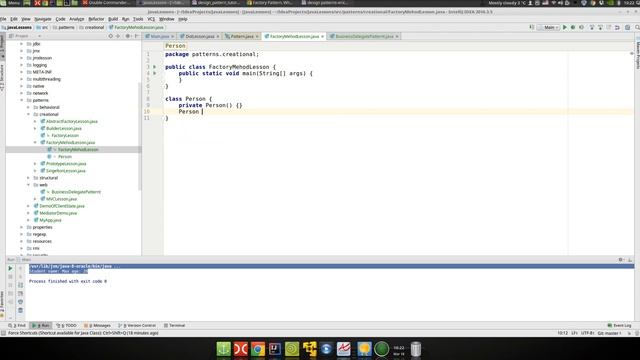Select BuilderLesson.java in project tree
640x360 pixels.
click(64, 128)
